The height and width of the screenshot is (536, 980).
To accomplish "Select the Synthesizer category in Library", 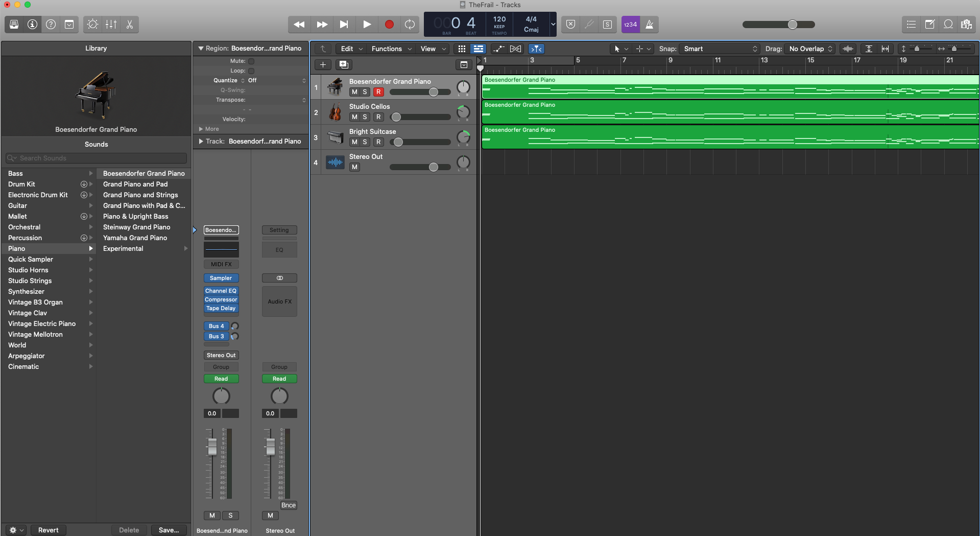I will 49,291.
